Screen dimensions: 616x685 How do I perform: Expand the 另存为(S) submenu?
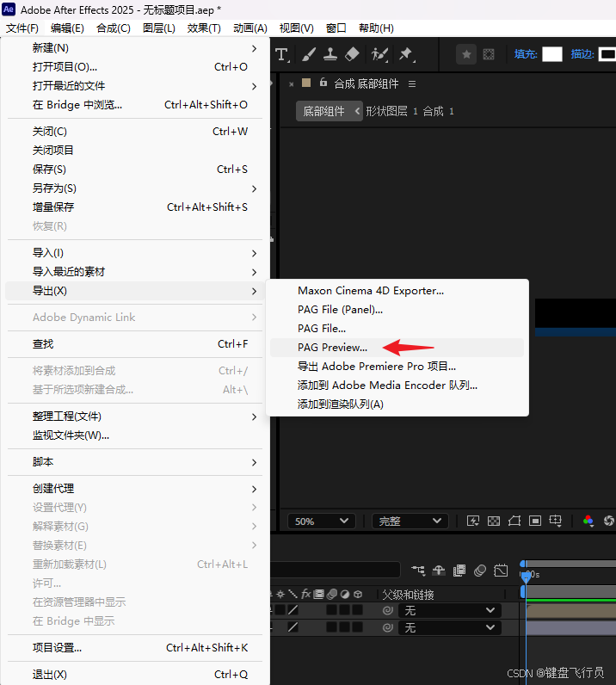(x=135, y=188)
